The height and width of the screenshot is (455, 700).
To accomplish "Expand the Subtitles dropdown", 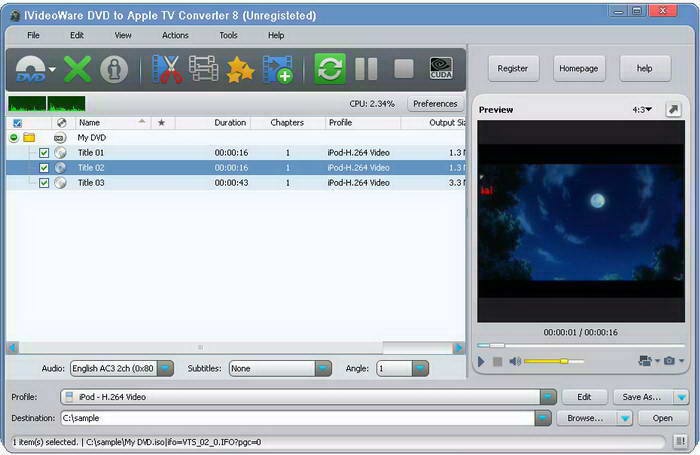I will pos(323,369).
